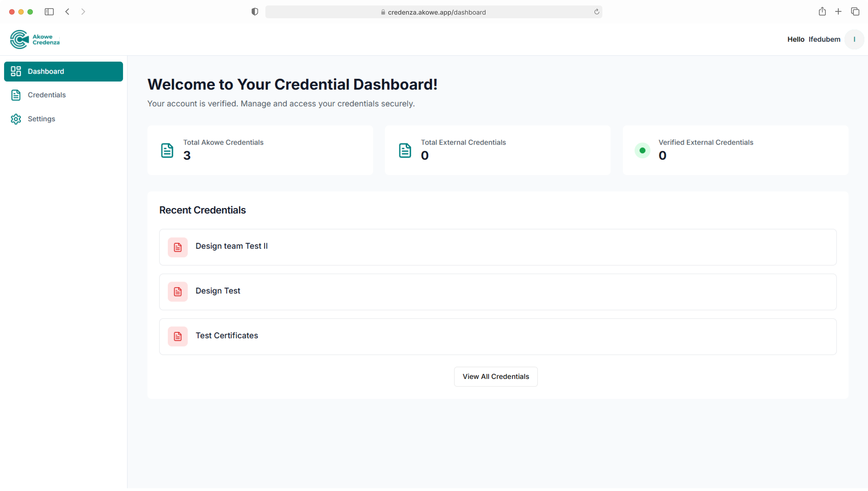Open the Safari privacy shield report
The height and width of the screenshot is (491, 868).
click(x=255, y=12)
